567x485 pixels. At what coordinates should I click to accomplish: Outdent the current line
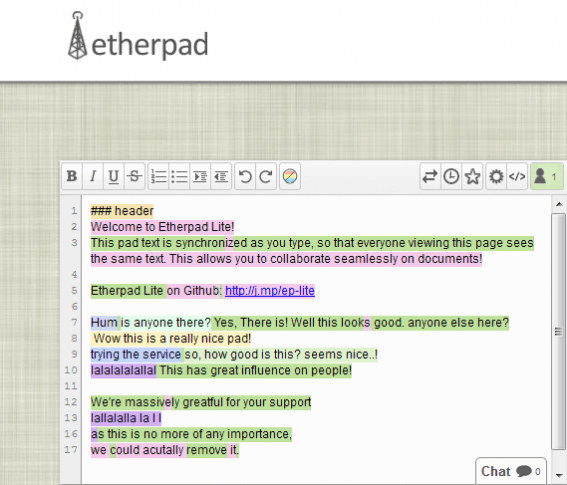tap(221, 176)
